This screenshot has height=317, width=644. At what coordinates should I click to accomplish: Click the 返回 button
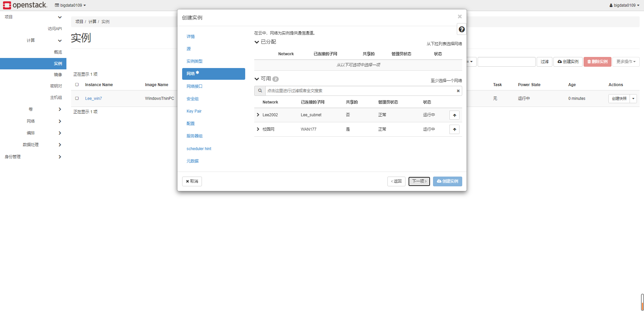point(396,181)
